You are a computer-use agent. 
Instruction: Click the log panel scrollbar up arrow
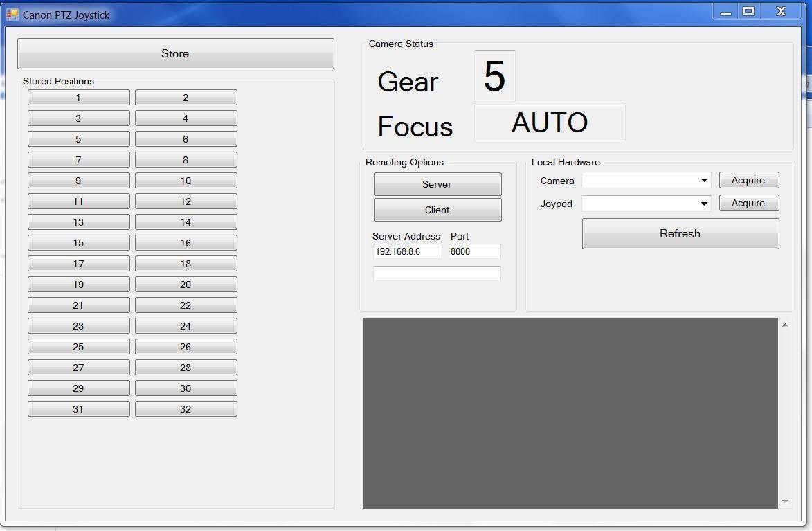click(785, 325)
